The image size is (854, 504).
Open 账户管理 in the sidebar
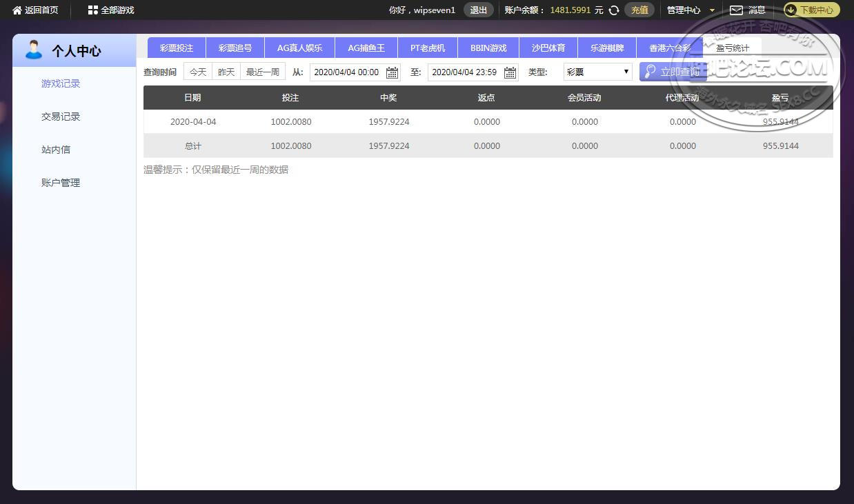(61, 183)
